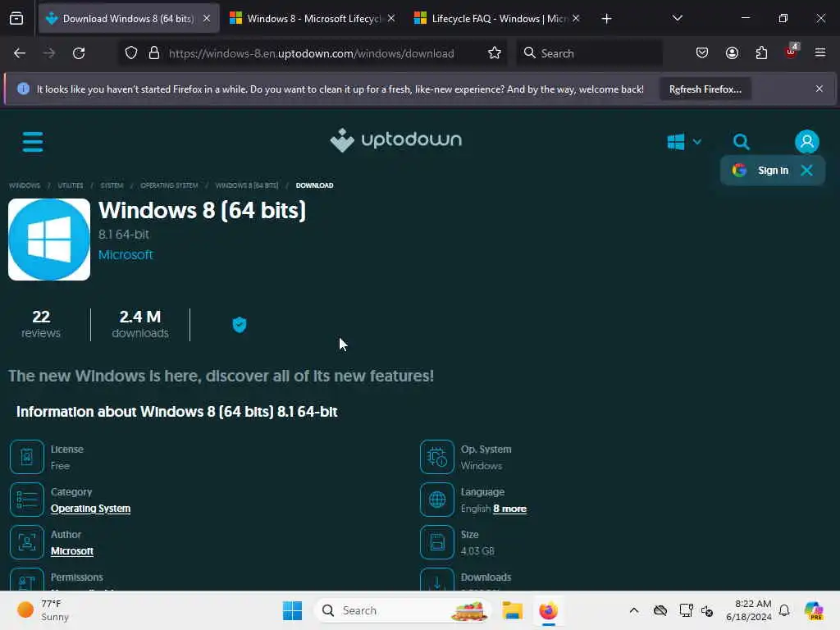This screenshot has height=630, width=840.
Task: Go to the Operating System breadcrumb
Action: tap(169, 185)
